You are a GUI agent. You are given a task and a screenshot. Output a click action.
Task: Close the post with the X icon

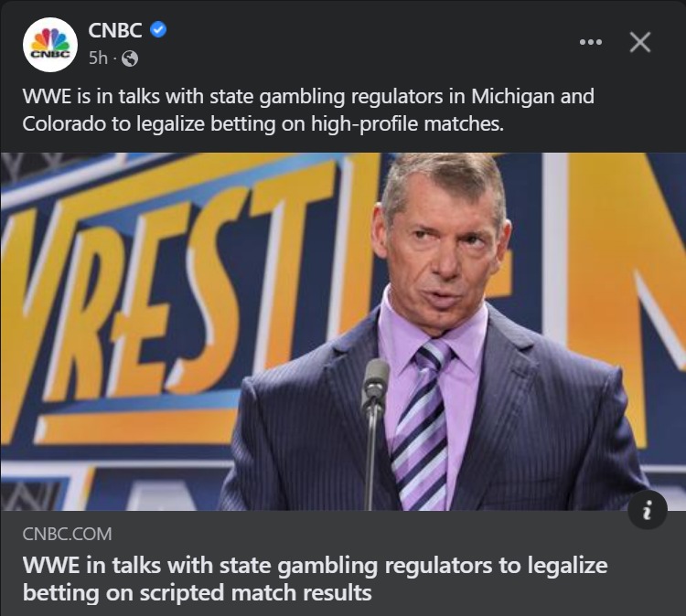(x=640, y=42)
